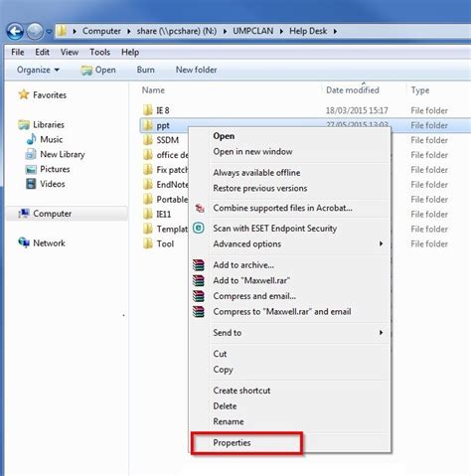This screenshot has width=471, height=476.
Task: Open New Library in the navigation pane
Action: click(x=63, y=154)
